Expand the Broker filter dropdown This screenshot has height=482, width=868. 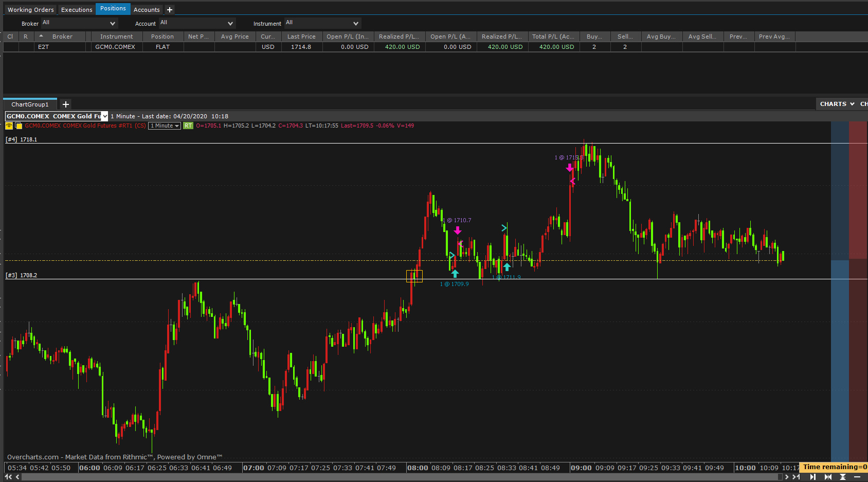(79, 23)
